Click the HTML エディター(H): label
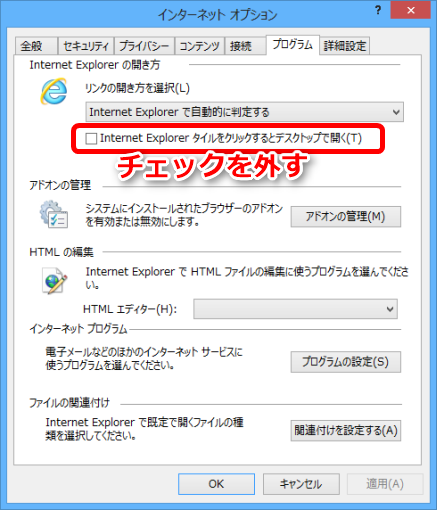The width and height of the screenshot is (437, 510). (x=130, y=309)
